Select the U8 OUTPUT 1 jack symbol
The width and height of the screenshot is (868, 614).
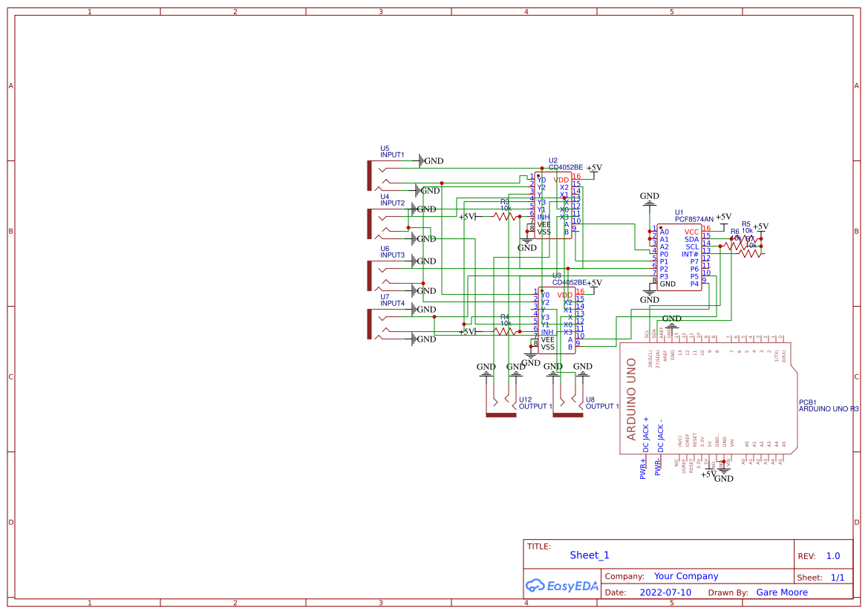coord(567,414)
